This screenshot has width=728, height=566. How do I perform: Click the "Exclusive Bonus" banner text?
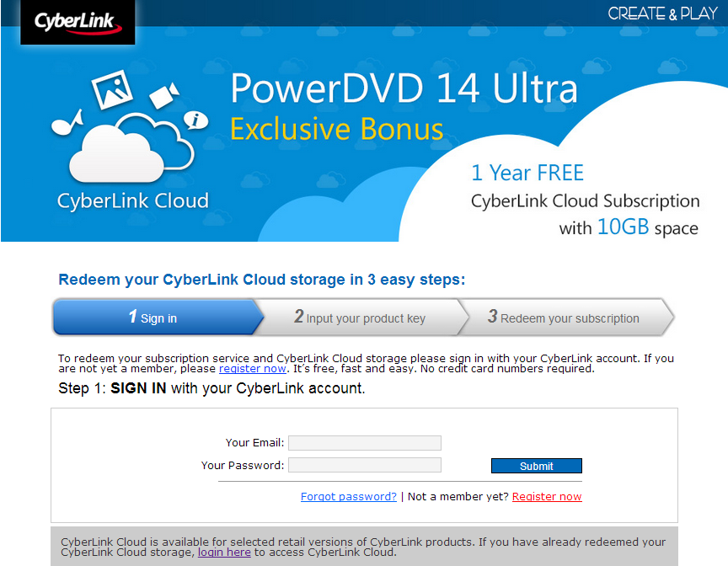click(336, 129)
